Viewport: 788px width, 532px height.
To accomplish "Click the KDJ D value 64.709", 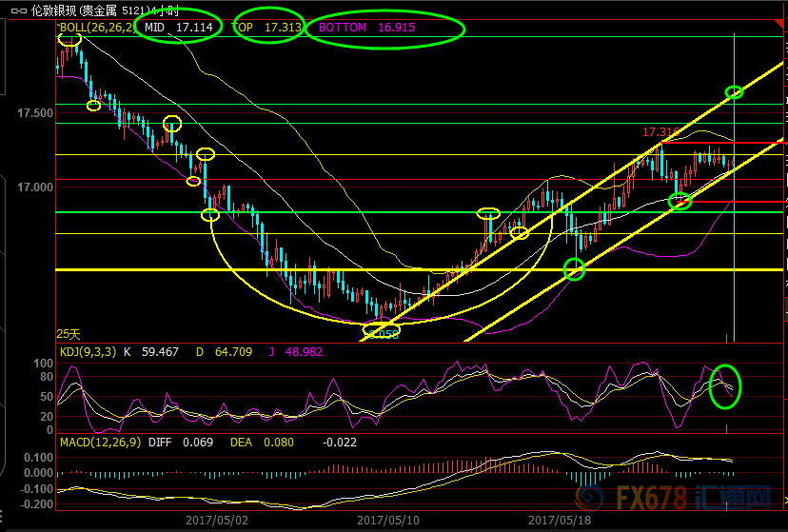I will point(233,352).
